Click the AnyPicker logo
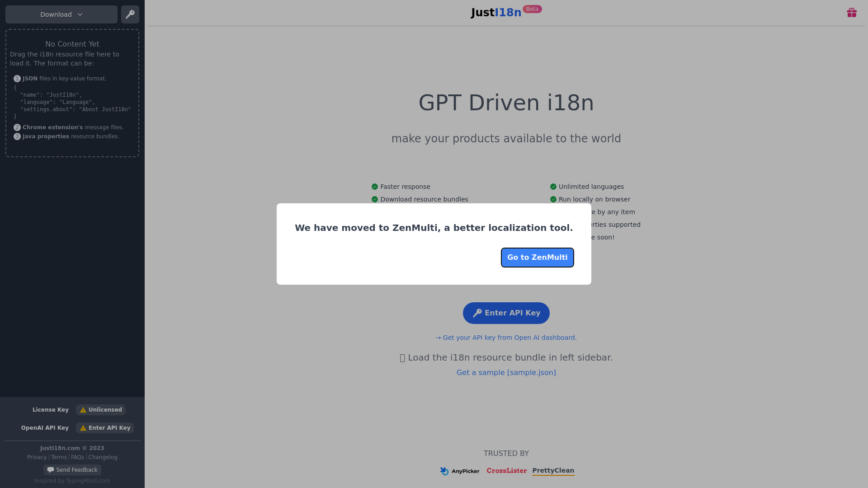 [460, 471]
